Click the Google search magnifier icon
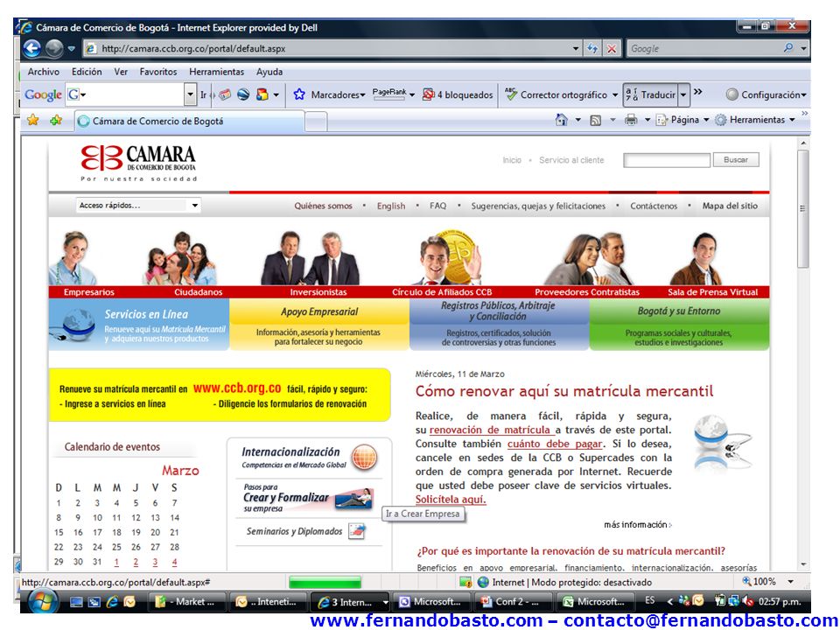 click(x=788, y=48)
